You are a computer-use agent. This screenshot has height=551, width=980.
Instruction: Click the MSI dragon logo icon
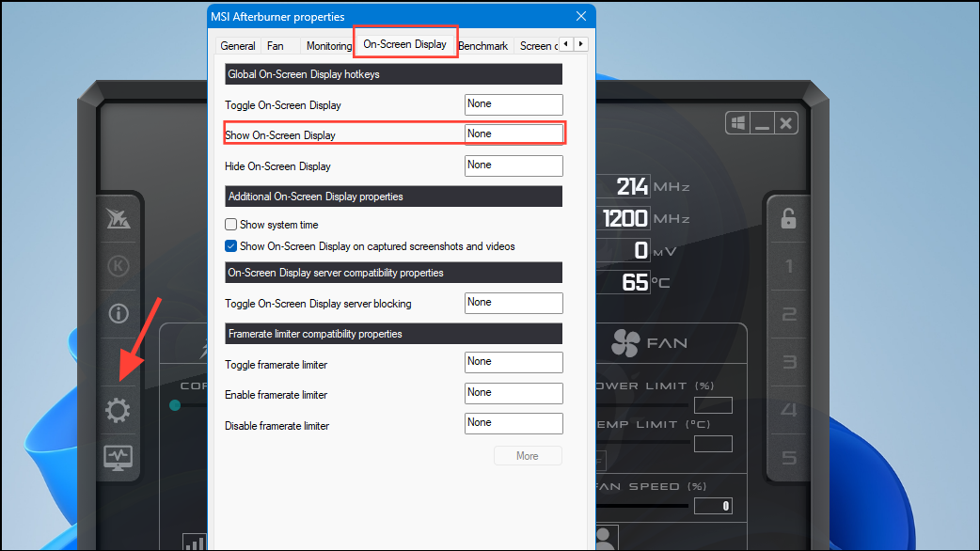tap(118, 218)
